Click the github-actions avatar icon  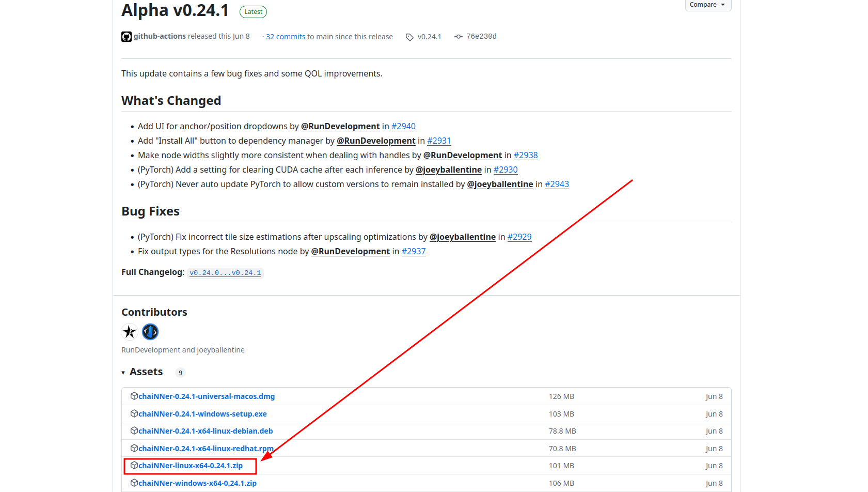point(127,37)
